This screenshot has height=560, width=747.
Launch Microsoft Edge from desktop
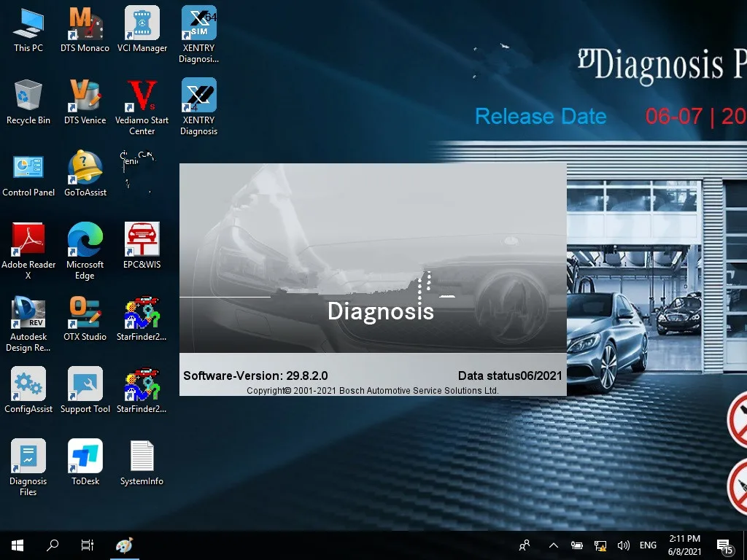(85, 252)
